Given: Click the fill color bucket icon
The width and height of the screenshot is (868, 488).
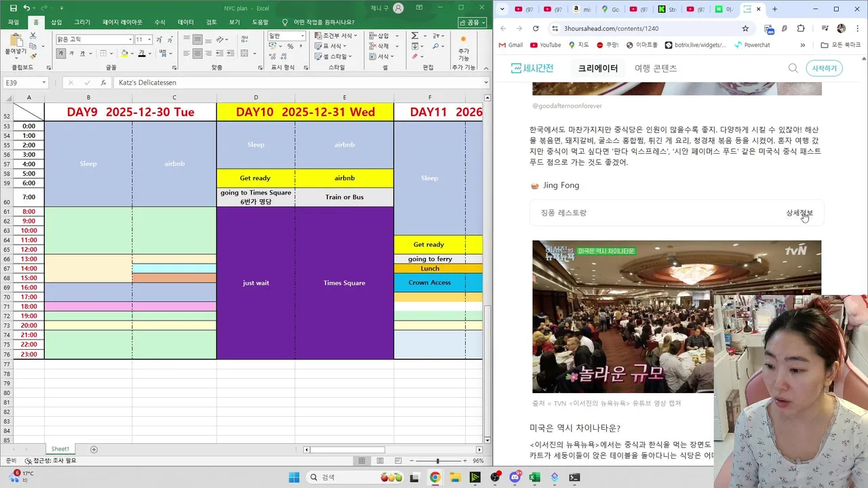Looking at the screenshot, I should tap(124, 54).
